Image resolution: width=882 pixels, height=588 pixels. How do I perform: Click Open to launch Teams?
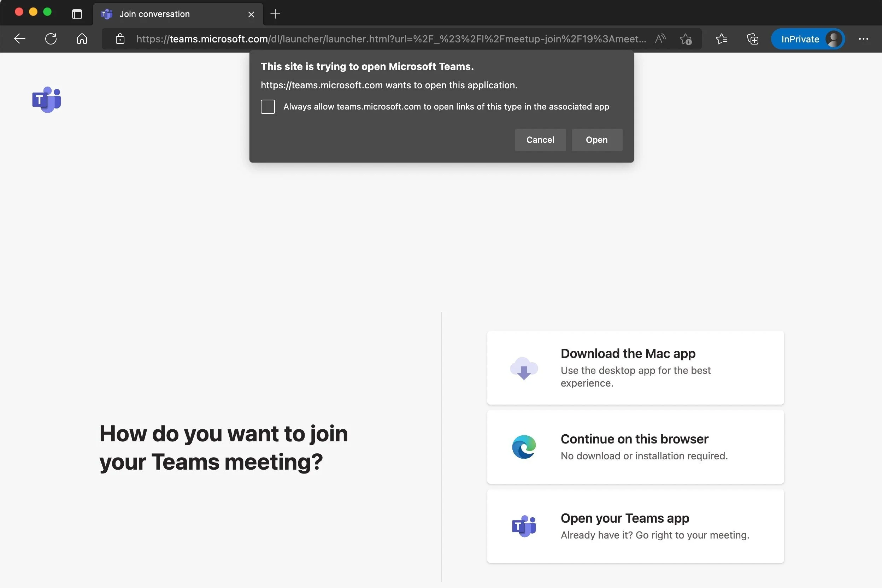[x=596, y=140]
